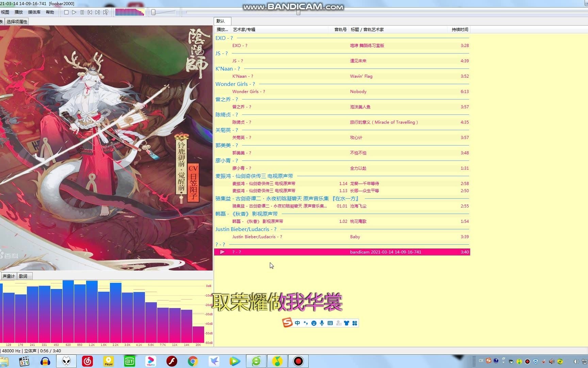Open NetEase Cloud Music from the taskbar
Viewport: 588px width, 368px height.
point(87,361)
